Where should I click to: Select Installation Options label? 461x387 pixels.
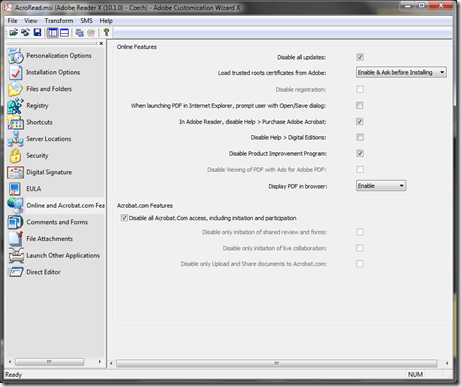point(53,72)
